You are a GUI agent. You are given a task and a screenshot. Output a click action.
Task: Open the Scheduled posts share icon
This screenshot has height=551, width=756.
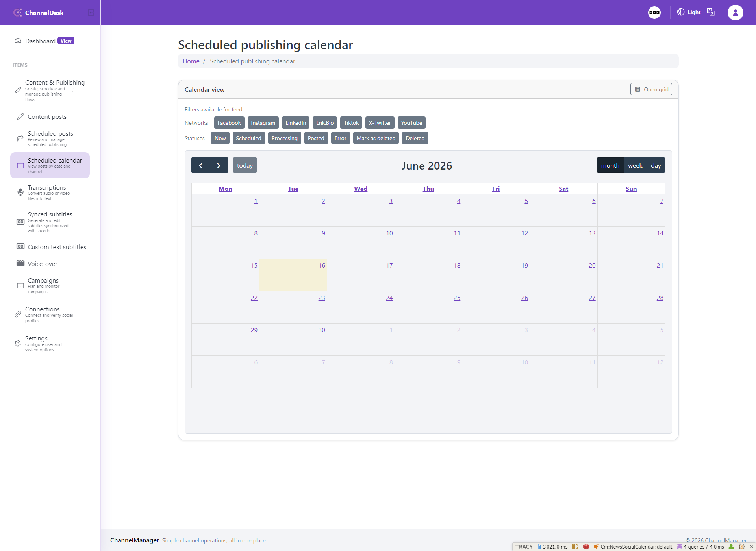coord(20,138)
